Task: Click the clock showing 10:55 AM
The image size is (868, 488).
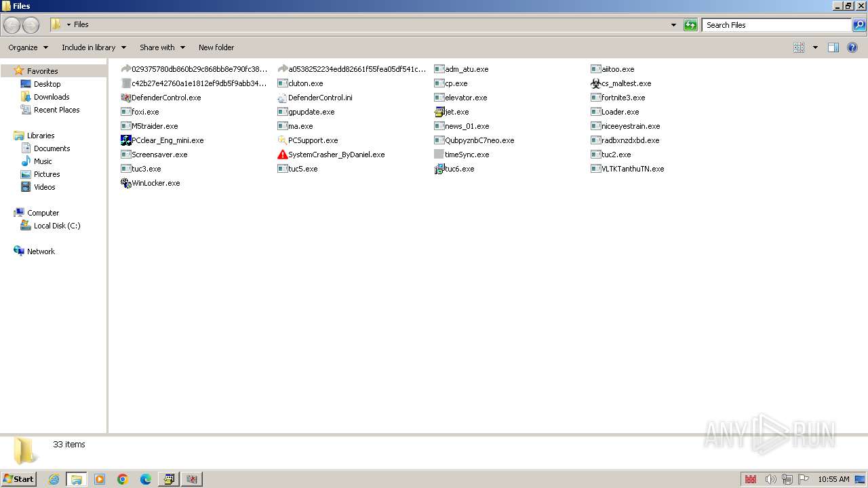Action: 833,479
